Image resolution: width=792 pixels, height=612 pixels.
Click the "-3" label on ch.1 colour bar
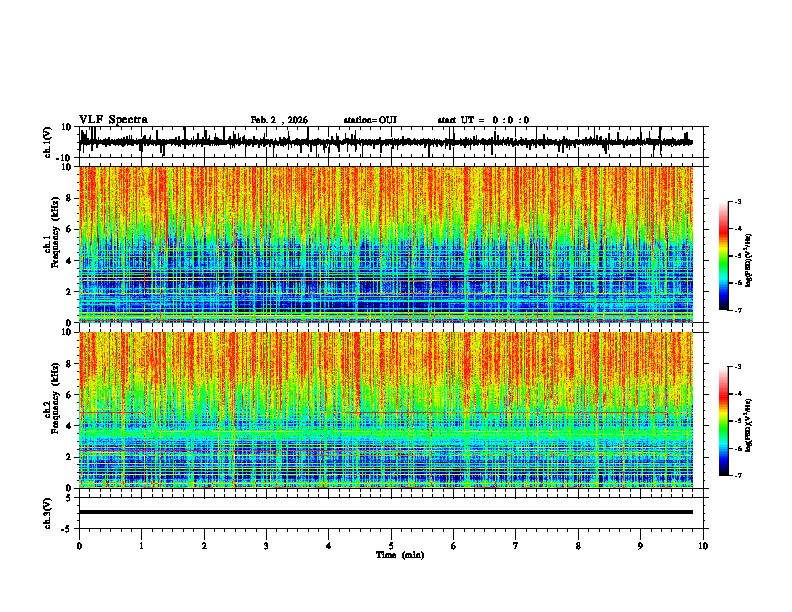pyautogui.click(x=738, y=201)
